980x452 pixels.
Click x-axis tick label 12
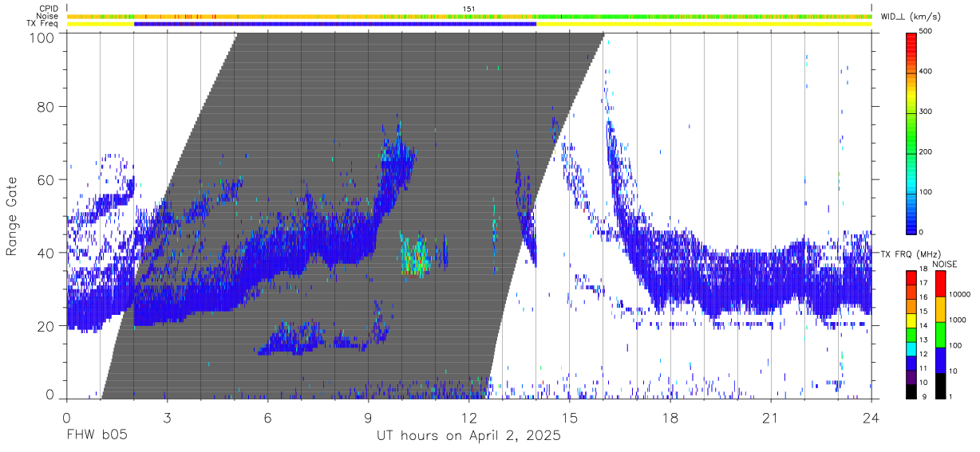pyautogui.click(x=469, y=418)
